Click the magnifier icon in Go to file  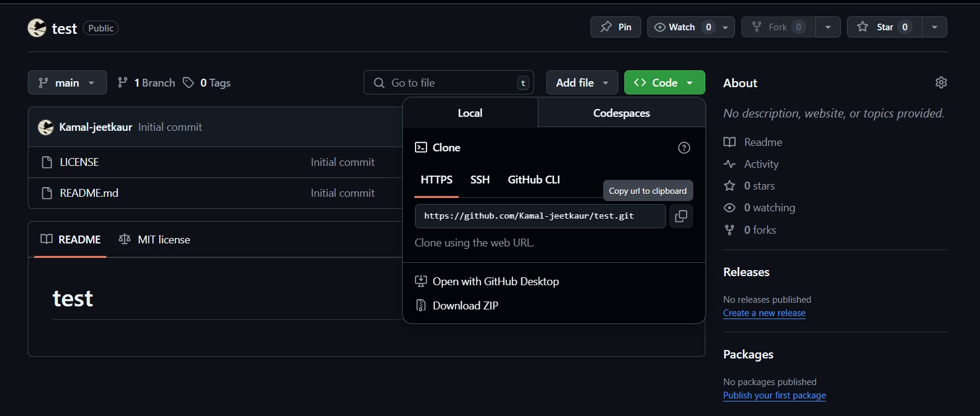pos(379,82)
